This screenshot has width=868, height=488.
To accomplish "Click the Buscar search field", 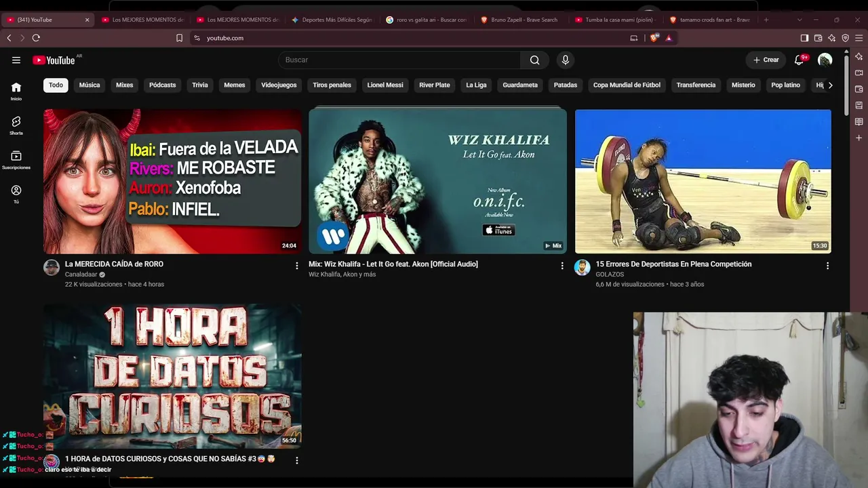I will 399,60.
